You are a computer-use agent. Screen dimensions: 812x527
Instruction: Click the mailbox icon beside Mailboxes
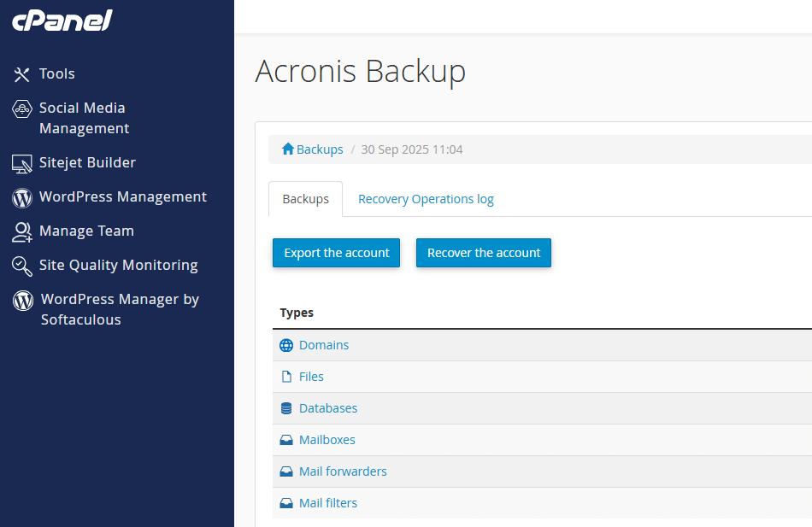(x=286, y=440)
